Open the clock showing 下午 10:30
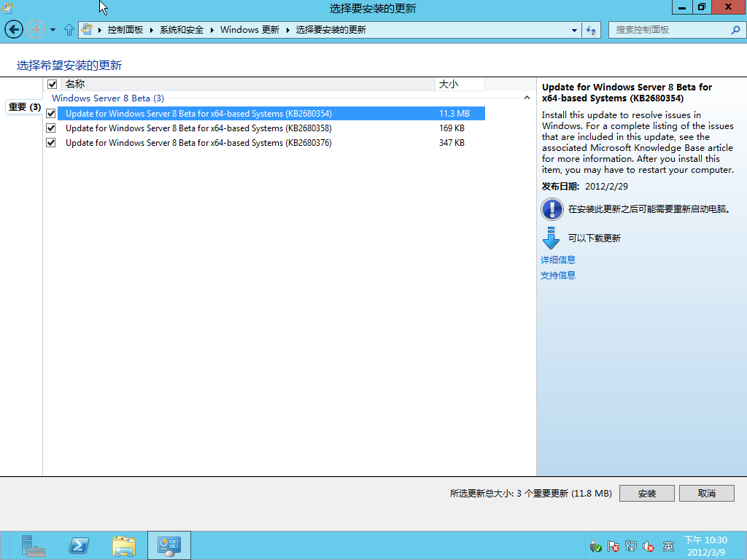Image resolution: width=747 pixels, height=560 pixels. tap(705, 546)
